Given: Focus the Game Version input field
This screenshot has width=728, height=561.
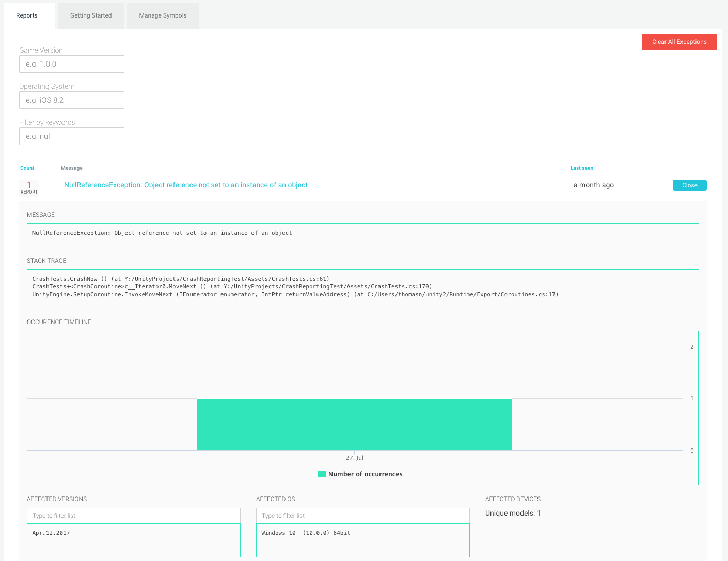Looking at the screenshot, I should point(72,64).
